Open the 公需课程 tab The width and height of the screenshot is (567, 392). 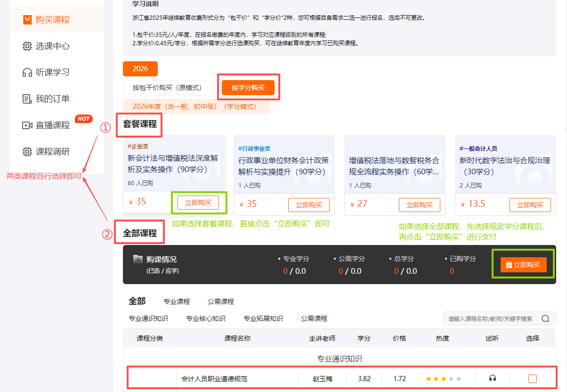tap(222, 301)
